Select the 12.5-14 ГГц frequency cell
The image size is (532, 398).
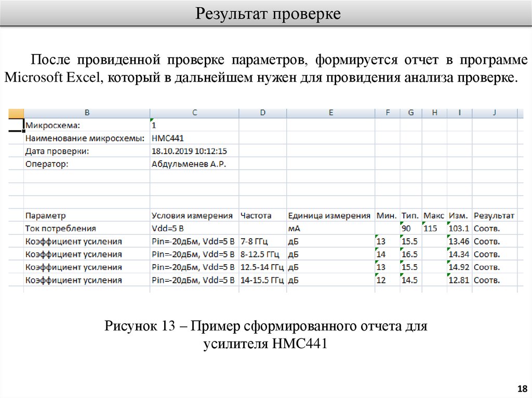pyautogui.click(x=262, y=267)
